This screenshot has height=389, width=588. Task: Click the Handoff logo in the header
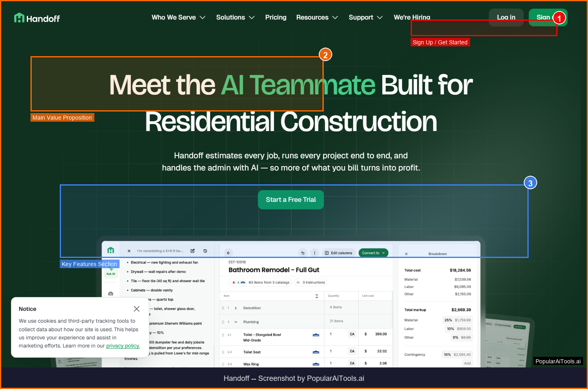[x=37, y=18]
